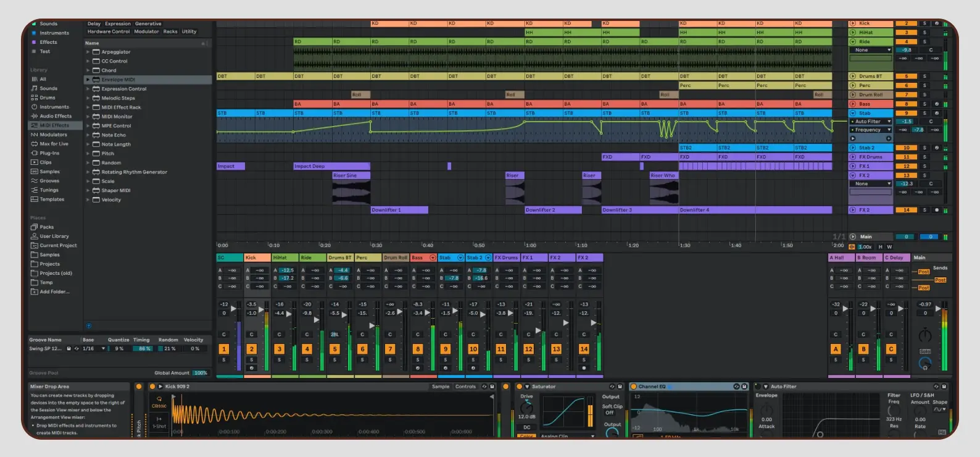Toggle return track A activator

[x=836, y=349]
